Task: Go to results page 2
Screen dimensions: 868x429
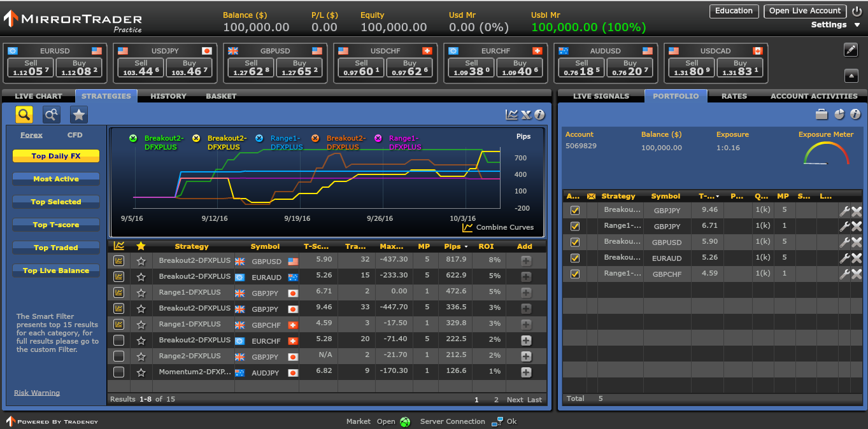Action: (497, 400)
